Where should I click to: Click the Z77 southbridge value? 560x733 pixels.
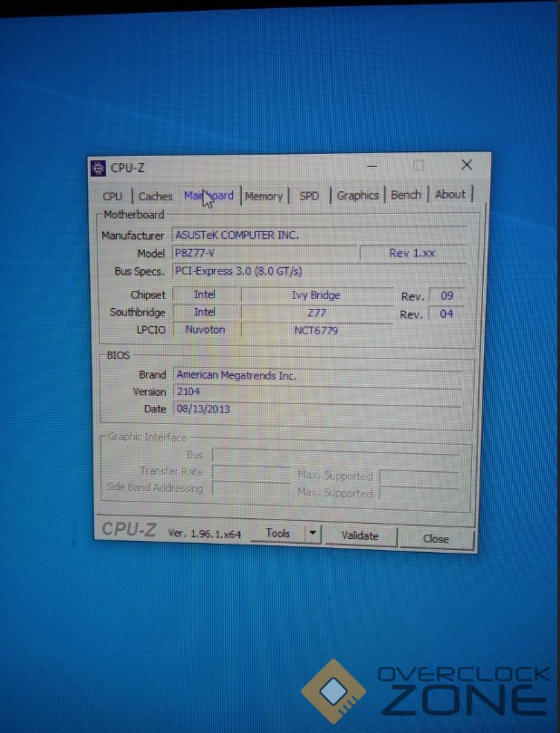coord(316,313)
